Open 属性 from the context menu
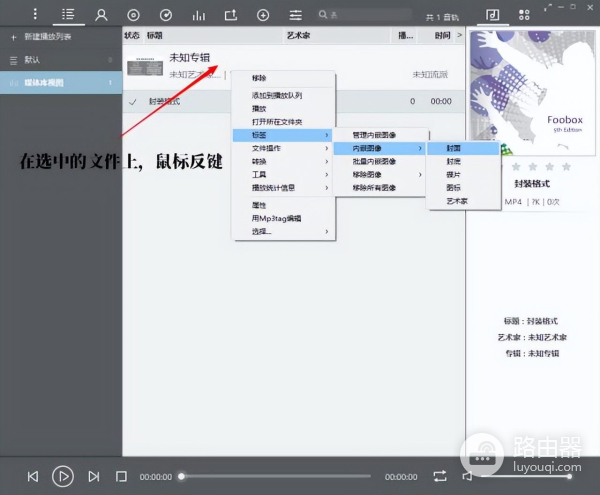The width and height of the screenshot is (600, 495). click(282, 205)
